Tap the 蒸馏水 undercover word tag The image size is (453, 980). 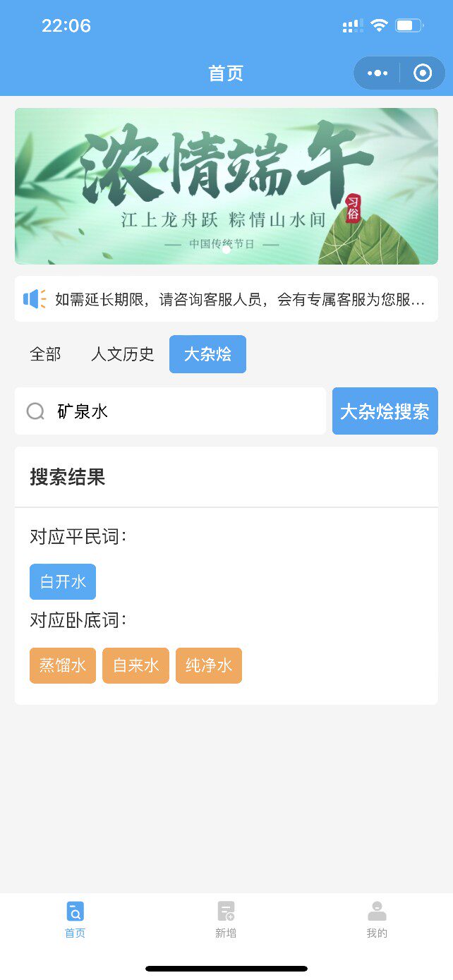coord(63,665)
